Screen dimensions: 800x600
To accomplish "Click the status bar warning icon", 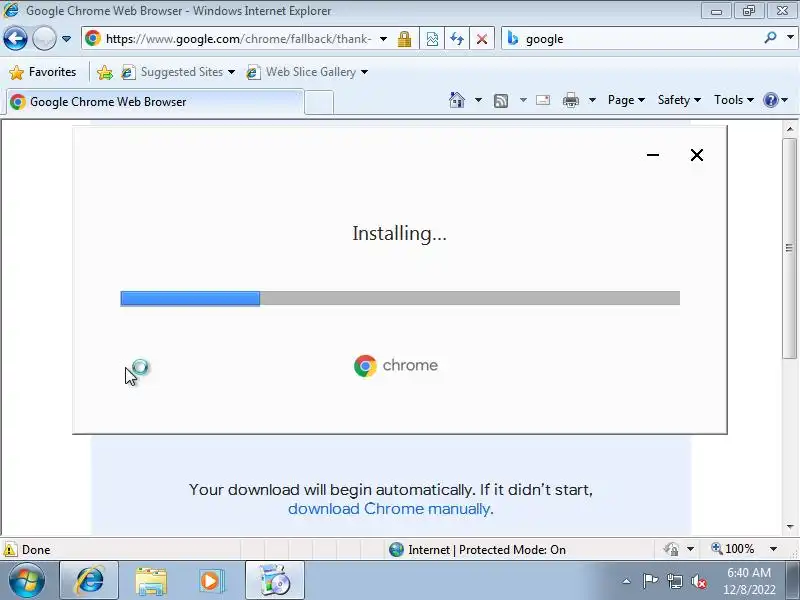I will 10,549.
